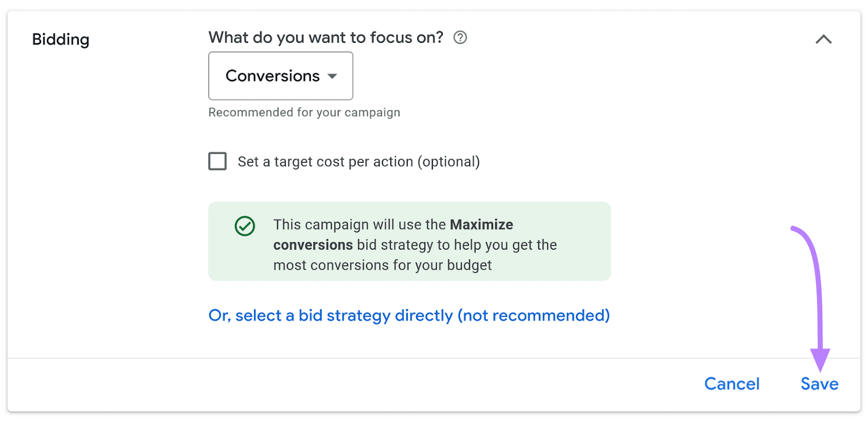This screenshot has width=868, height=421.
Task: Click 'Recommended for your campaign' text
Action: tap(304, 112)
